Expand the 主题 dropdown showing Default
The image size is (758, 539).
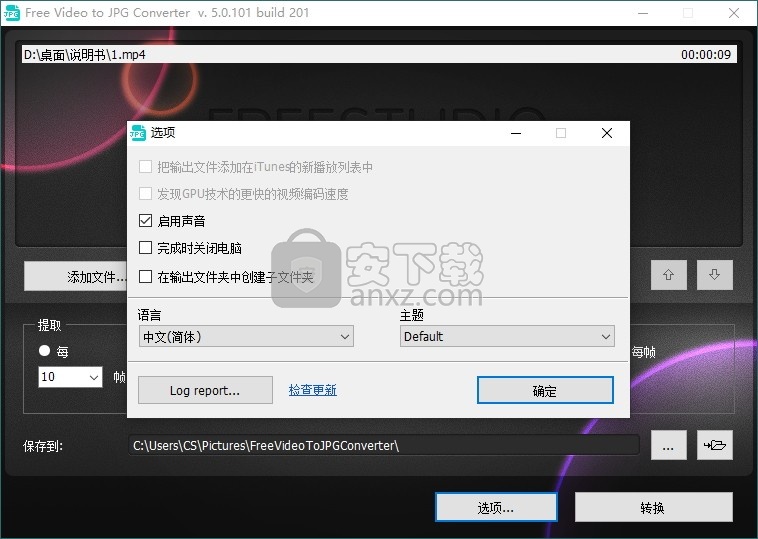tap(507, 336)
